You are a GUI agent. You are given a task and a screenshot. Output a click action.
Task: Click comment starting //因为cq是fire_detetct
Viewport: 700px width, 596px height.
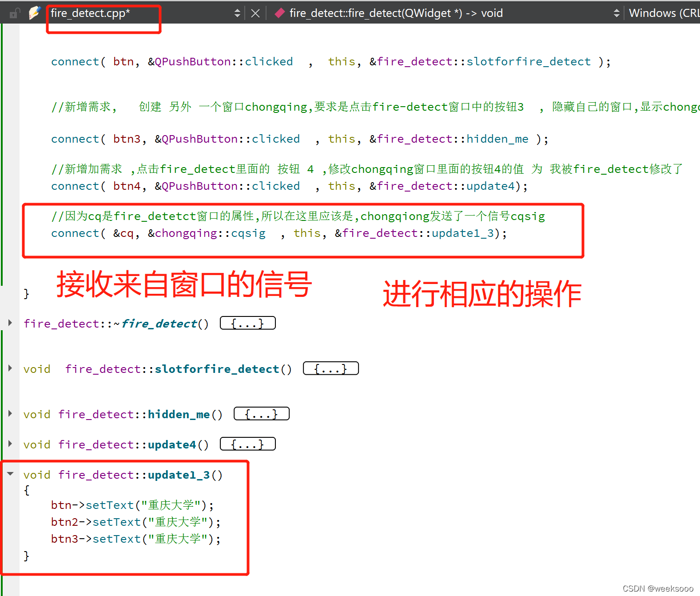(298, 216)
